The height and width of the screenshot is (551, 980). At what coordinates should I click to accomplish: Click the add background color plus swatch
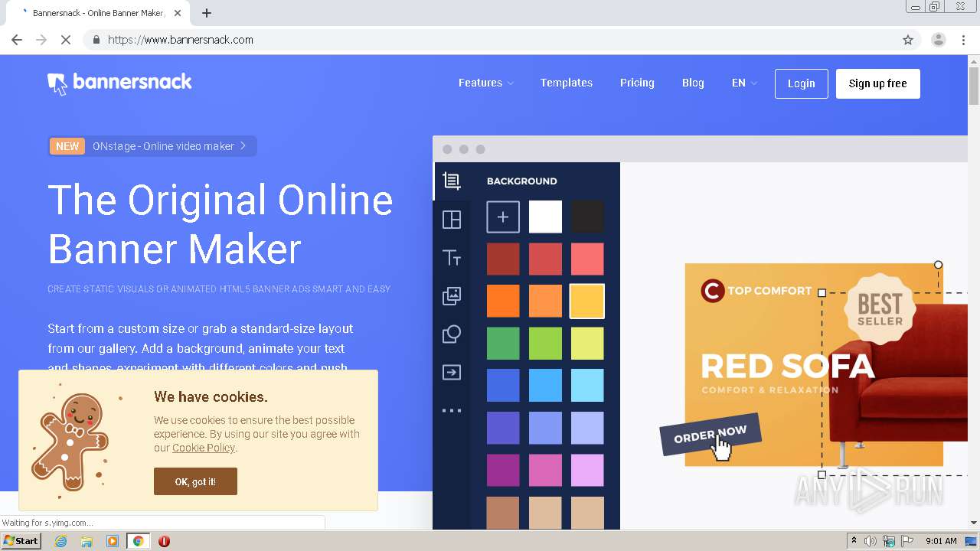(x=503, y=217)
